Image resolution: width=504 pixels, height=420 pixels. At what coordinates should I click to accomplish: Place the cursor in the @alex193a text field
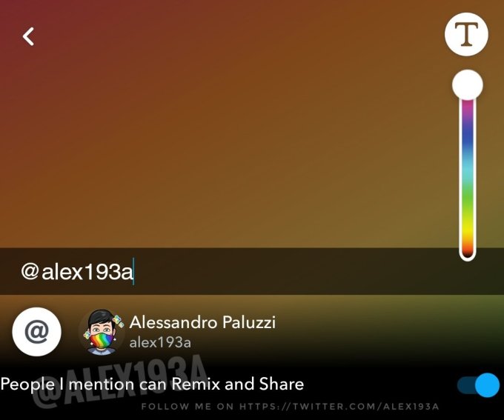252,271
